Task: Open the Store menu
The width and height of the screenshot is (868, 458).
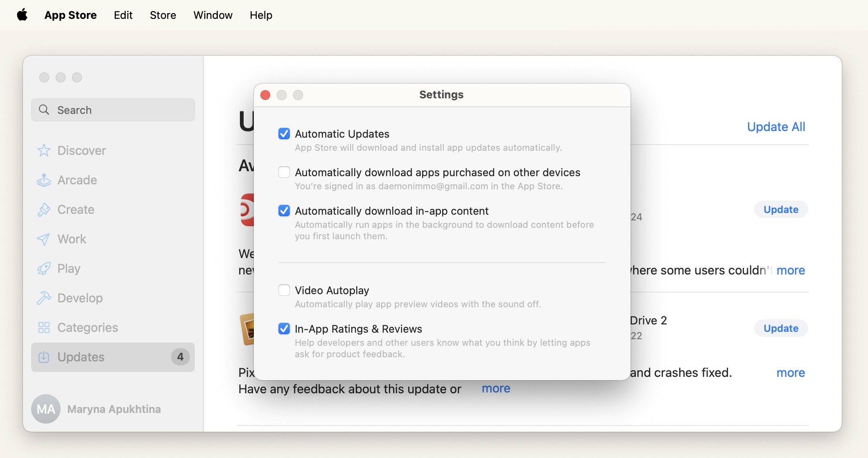Action: pos(163,14)
